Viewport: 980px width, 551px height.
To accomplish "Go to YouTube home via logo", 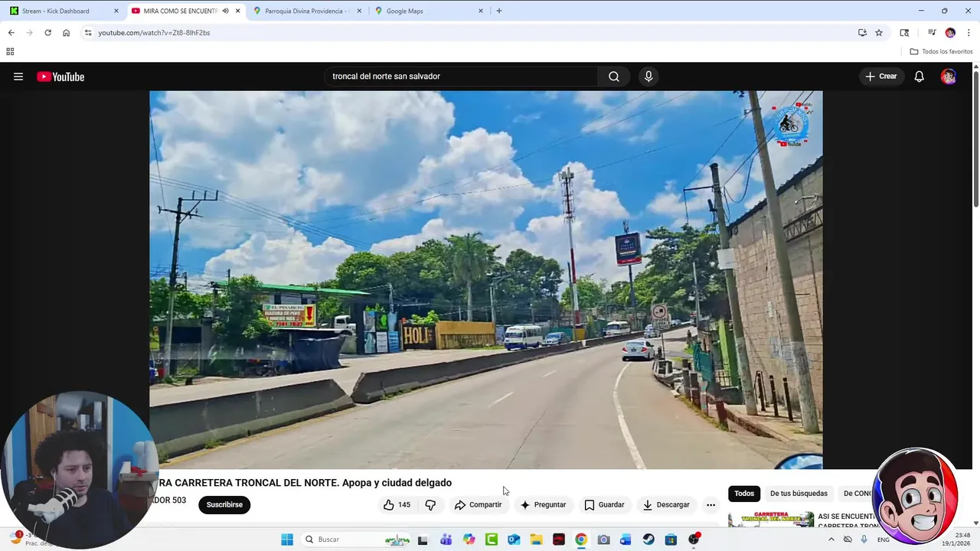I will click(60, 77).
